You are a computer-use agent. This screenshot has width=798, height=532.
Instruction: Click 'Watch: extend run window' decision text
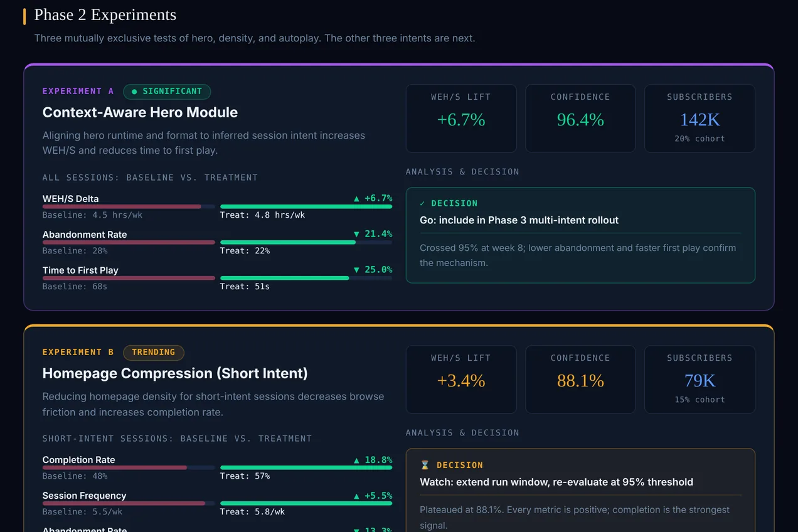point(556,482)
